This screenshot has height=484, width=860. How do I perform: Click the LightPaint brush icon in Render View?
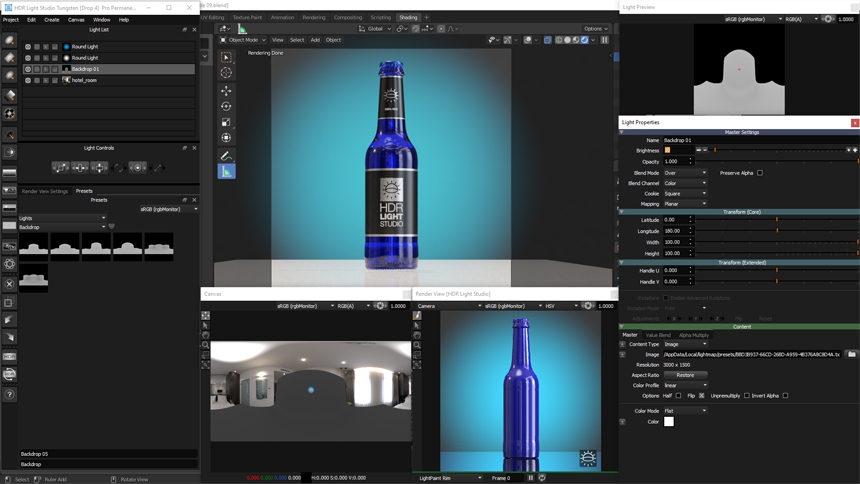[x=417, y=316]
